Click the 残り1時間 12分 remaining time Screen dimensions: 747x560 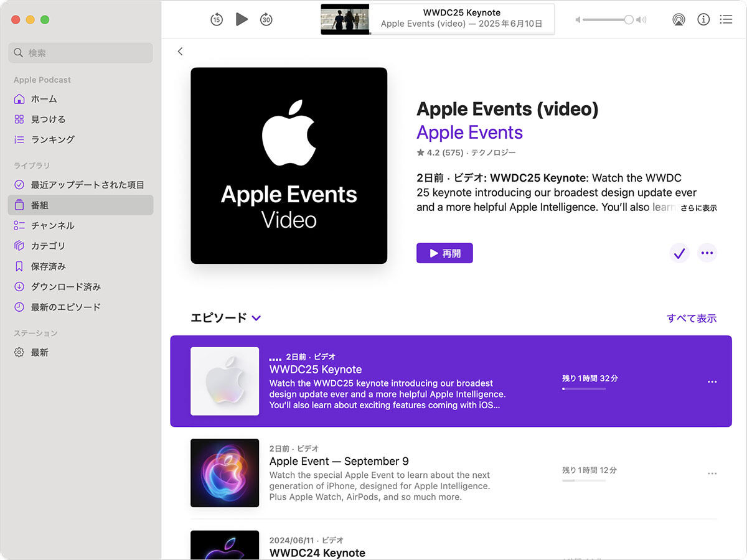click(590, 470)
